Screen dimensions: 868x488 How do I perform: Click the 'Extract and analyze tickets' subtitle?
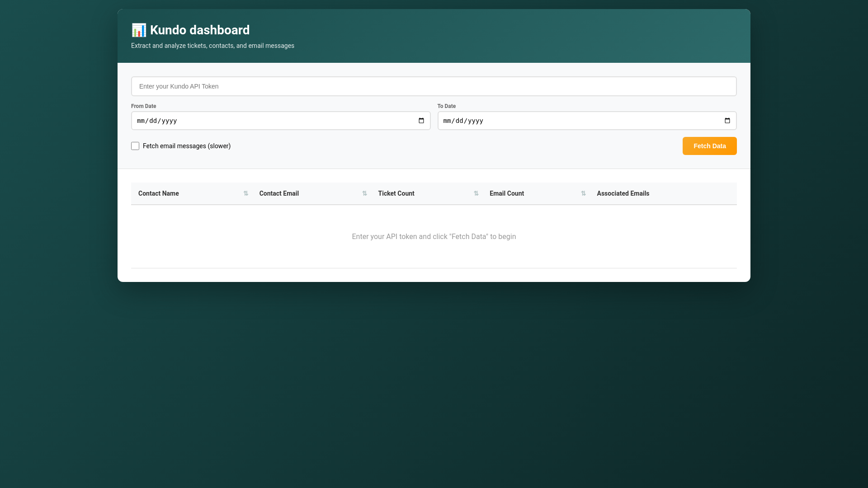click(212, 46)
